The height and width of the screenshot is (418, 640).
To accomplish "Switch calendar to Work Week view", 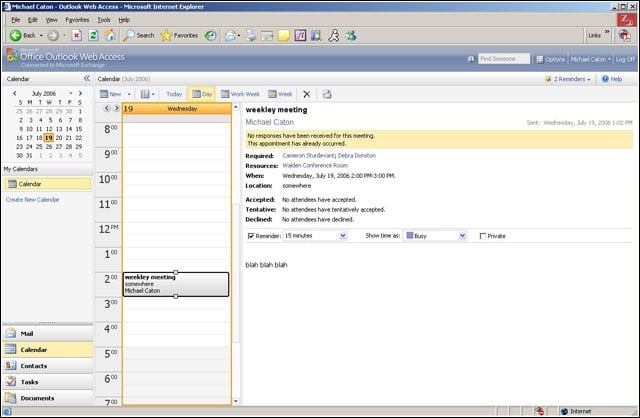I will pos(240,94).
